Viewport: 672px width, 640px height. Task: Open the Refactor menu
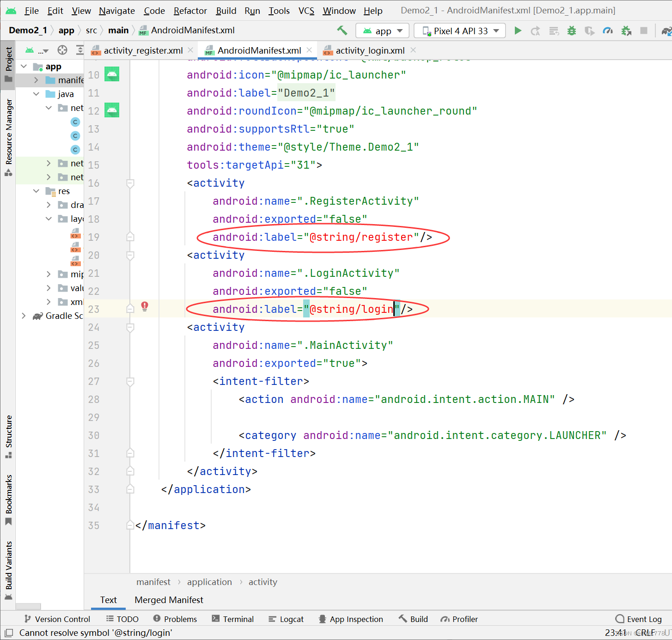[190, 11]
